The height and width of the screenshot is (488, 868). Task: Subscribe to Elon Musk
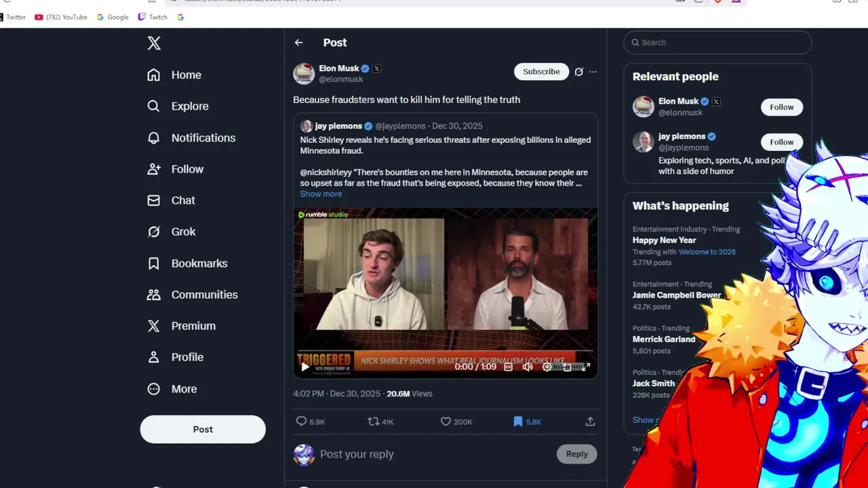tap(541, 71)
